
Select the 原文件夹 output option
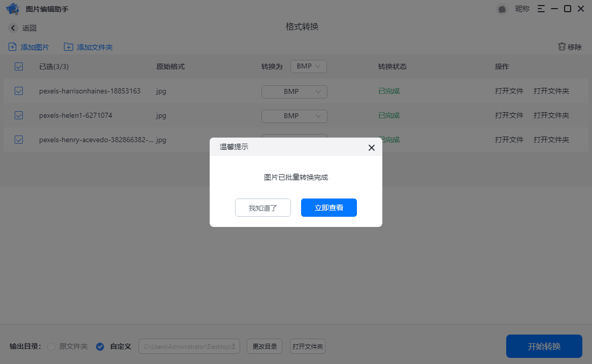[51, 346]
